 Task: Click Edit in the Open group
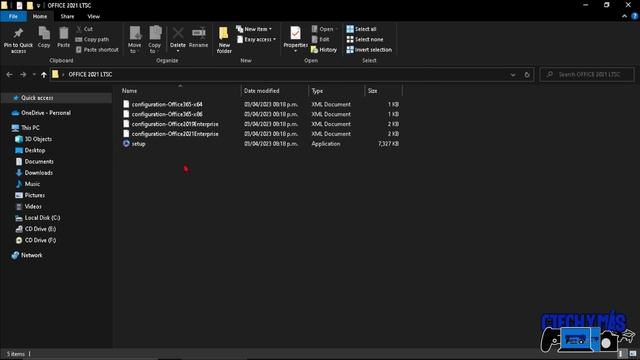click(320, 39)
